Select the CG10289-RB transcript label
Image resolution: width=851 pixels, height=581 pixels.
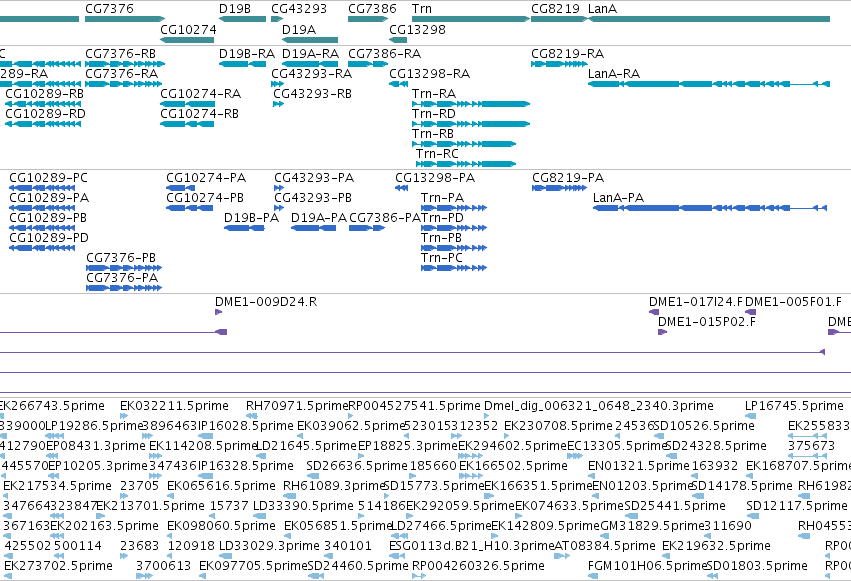pyautogui.click(x=45, y=94)
